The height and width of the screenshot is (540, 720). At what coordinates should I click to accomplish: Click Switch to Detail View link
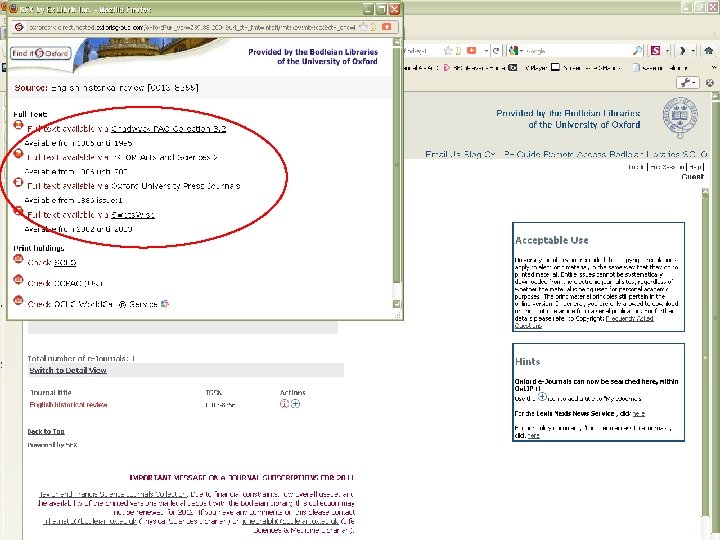[68, 370]
